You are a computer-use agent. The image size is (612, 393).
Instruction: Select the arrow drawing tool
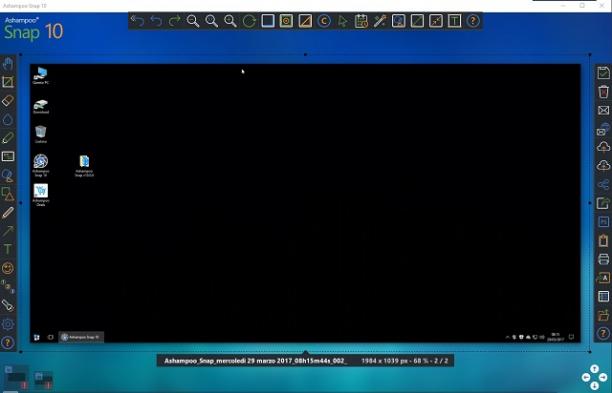click(8, 231)
